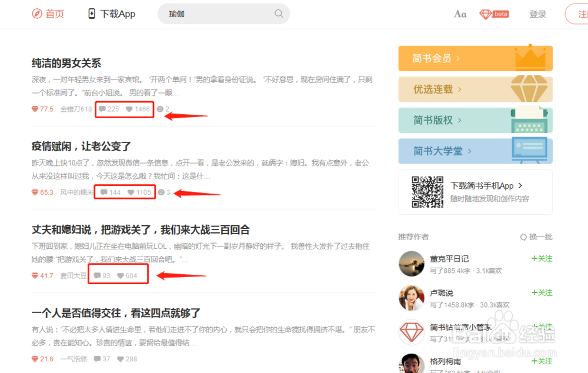
Task: Open the 首页 home link
Action: tap(48, 14)
